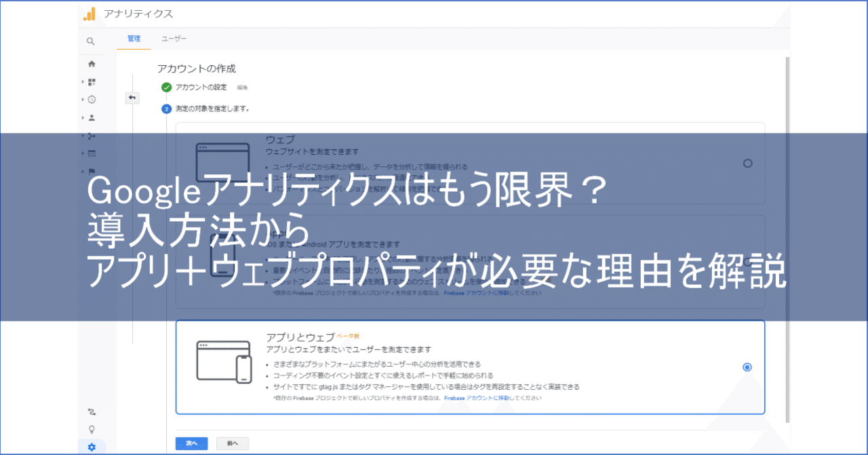868x455 pixels.
Task: Click the アカウントの作成 heading
Action: 197,68
